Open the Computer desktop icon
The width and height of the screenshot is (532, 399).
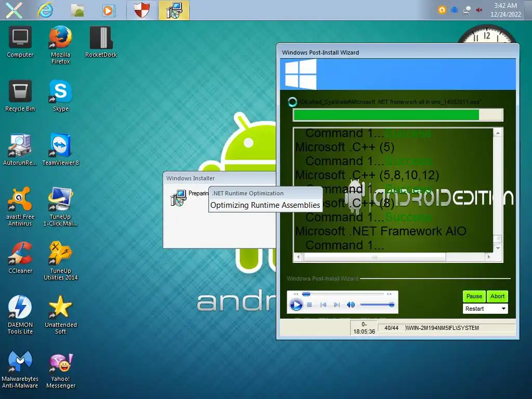pyautogui.click(x=20, y=42)
